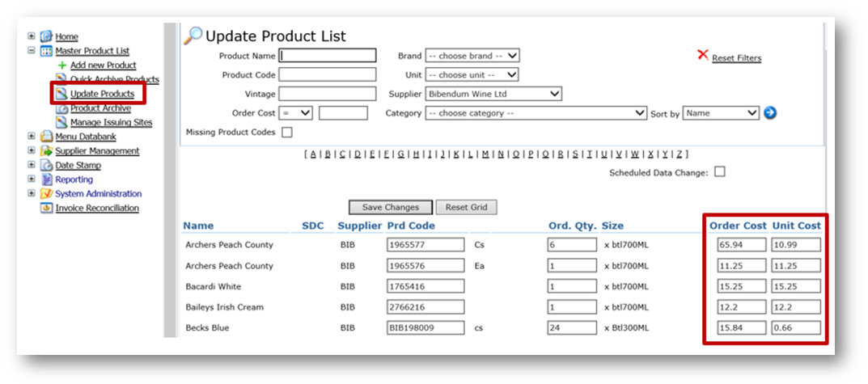This screenshot has width=868, height=384.
Task: Click the red X reset filters icon
Action: click(x=702, y=55)
